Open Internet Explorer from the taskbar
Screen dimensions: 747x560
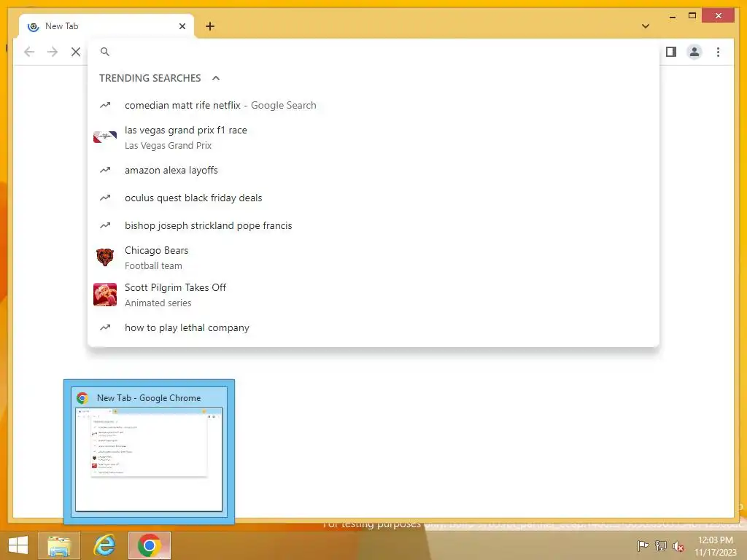pos(104,545)
